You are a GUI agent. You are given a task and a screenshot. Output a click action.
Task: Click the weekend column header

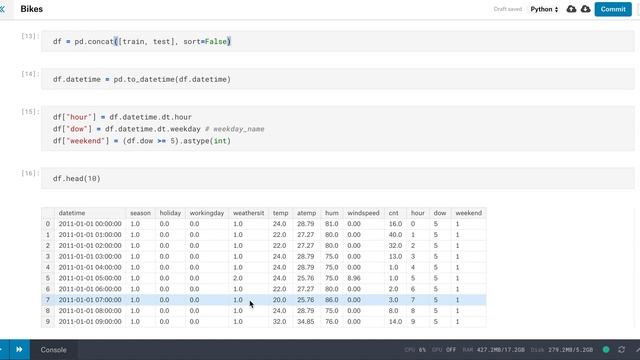tap(469, 213)
